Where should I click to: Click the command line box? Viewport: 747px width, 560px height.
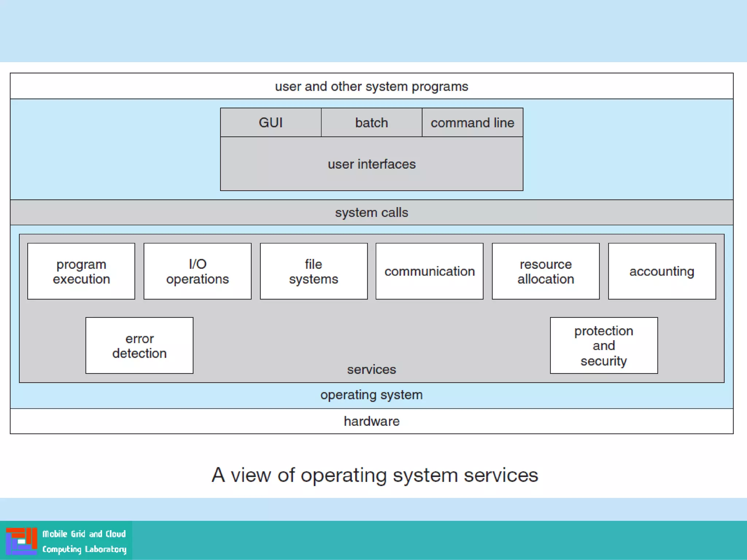click(472, 122)
